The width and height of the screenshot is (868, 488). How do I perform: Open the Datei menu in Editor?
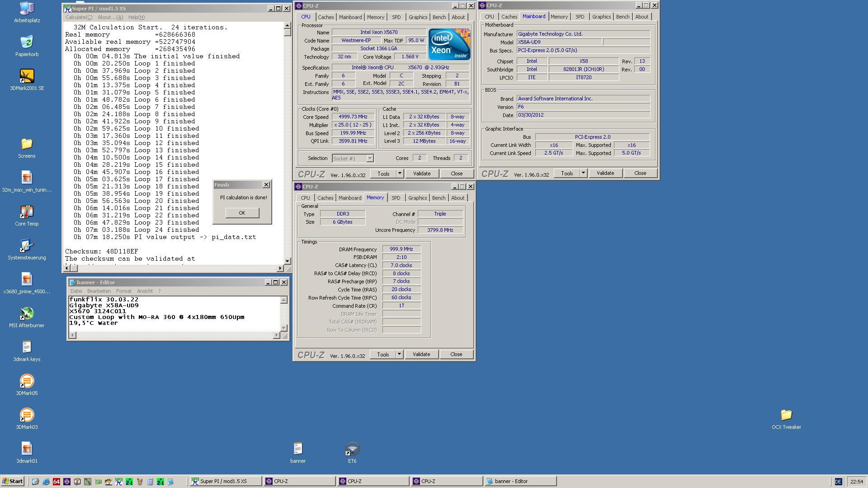[x=76, y=291]
